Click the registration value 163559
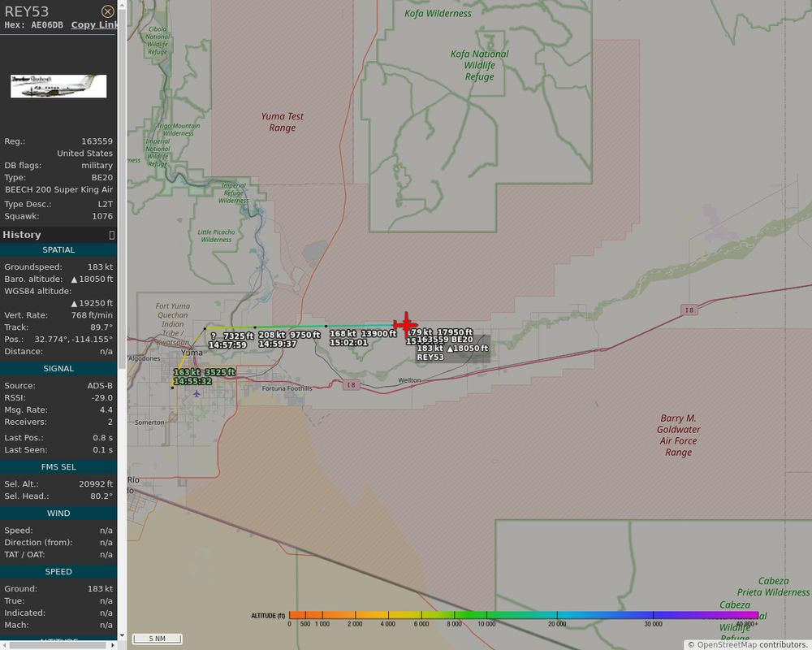 pyautogui.click(x=97, y=141)
